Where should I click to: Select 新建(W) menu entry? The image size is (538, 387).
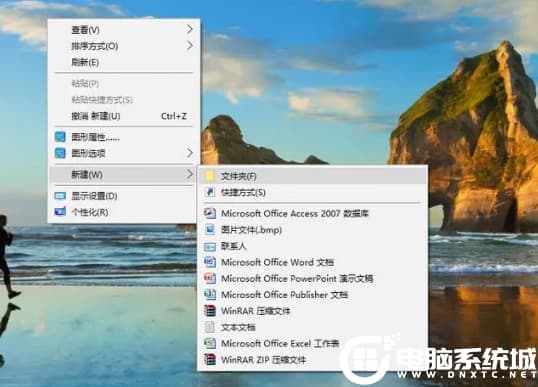124,175
